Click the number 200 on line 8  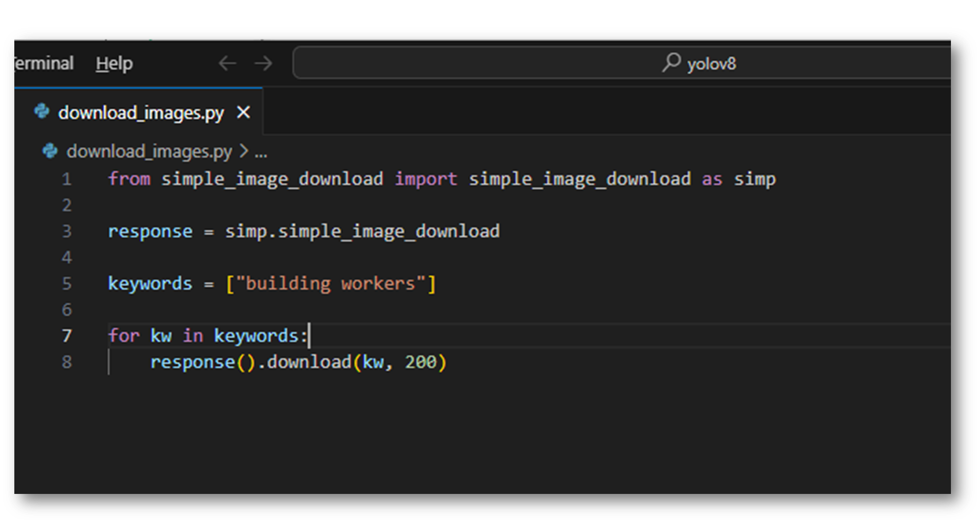click(x=420, y=362)
